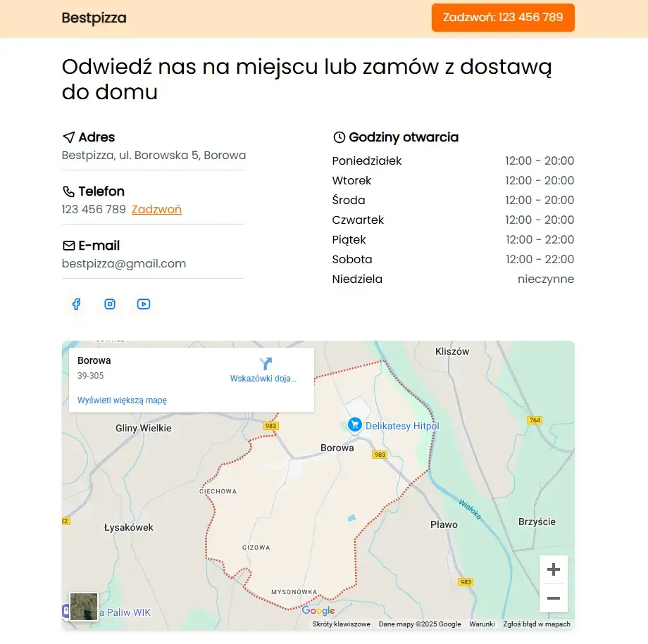This screenshot has height=644, width=648.
Task: Click the directions arrow icon on the map card
Action: click(266, 364)
